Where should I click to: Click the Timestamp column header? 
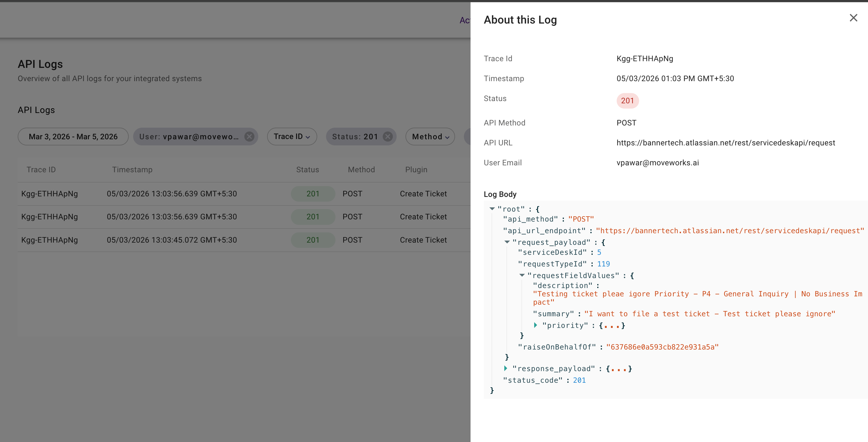point(132,169)
